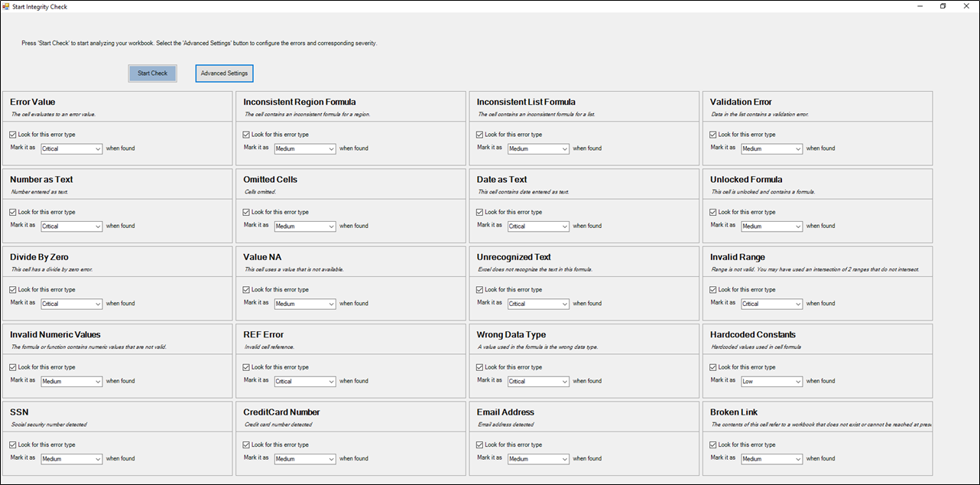Open Invalid Numeric Values severity dropdown
The width and height of the screenshot is (980, 485).
71,382
